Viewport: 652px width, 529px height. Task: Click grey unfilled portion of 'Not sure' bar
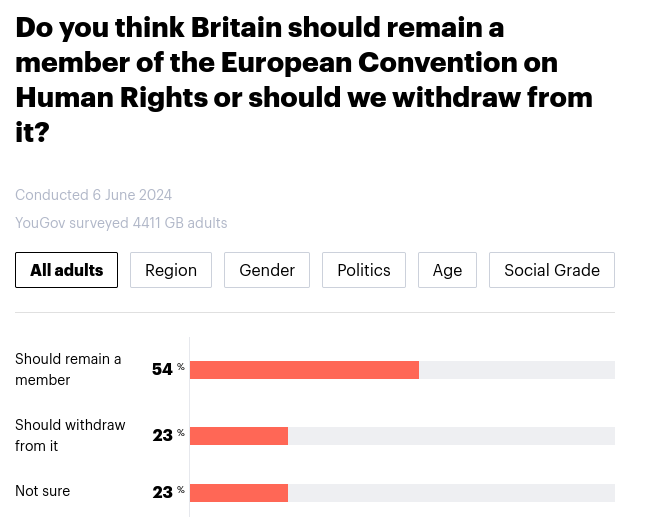[x=450, y=492]
